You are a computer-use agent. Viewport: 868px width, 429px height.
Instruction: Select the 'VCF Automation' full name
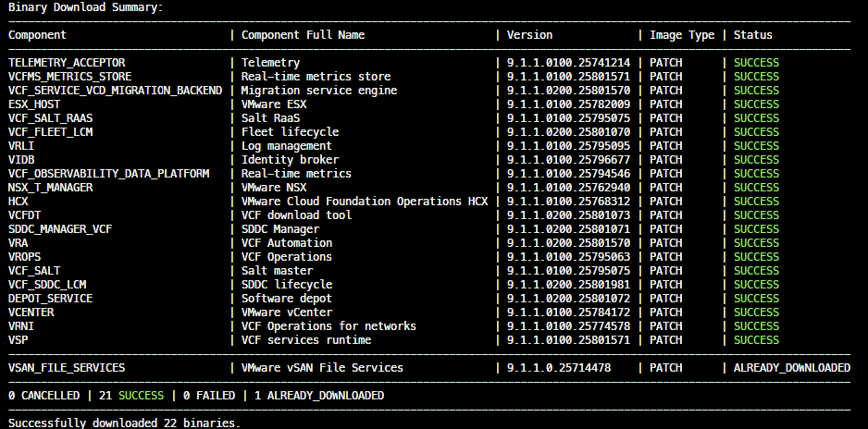pos(287,242)
